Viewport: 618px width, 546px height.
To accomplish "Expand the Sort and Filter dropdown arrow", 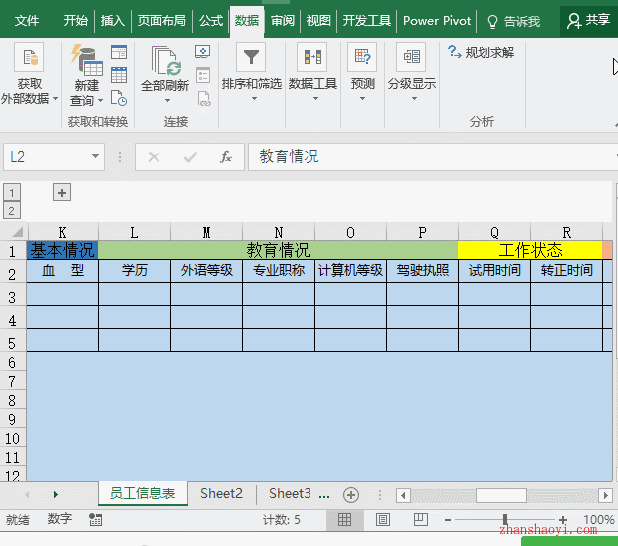I will pos(254,99).
